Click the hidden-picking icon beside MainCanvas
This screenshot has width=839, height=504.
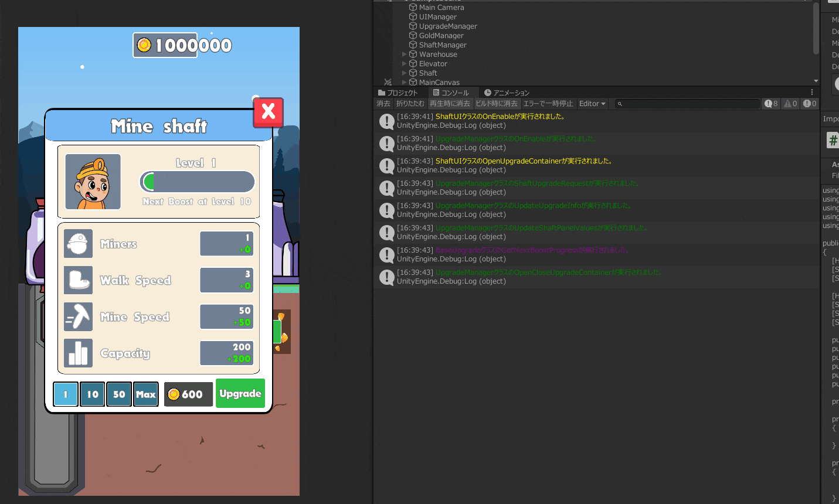(x=388, y=82)
